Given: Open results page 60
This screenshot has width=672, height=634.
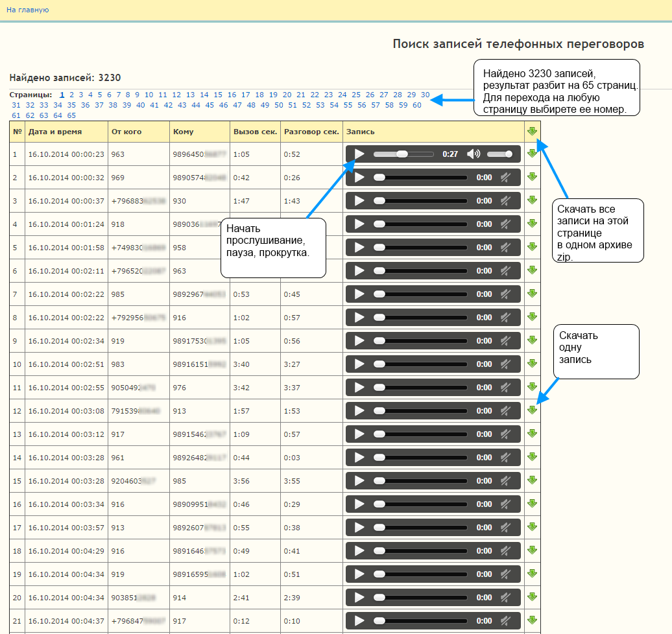Looking at the screenshot, I should click(x=417, y=105).
